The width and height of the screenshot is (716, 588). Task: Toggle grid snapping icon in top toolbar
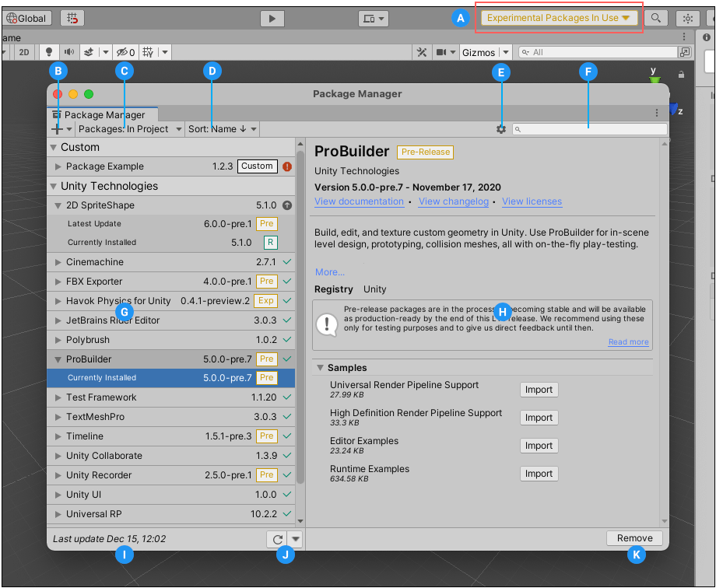point(72,18)
